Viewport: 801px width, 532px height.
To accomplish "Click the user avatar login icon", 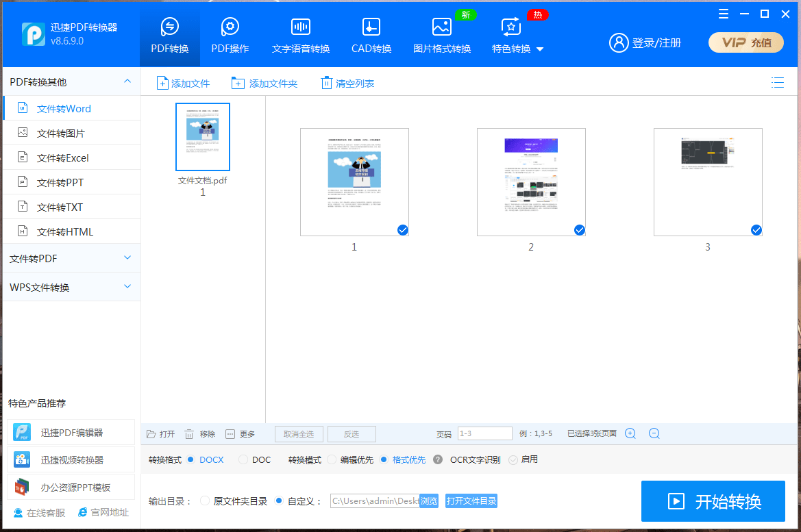I will click(618, 43).
